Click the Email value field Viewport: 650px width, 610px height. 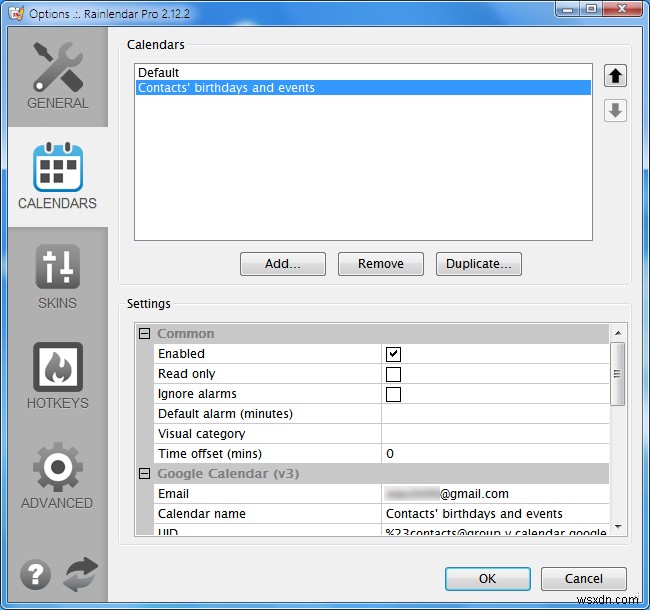tap(495, 494)
